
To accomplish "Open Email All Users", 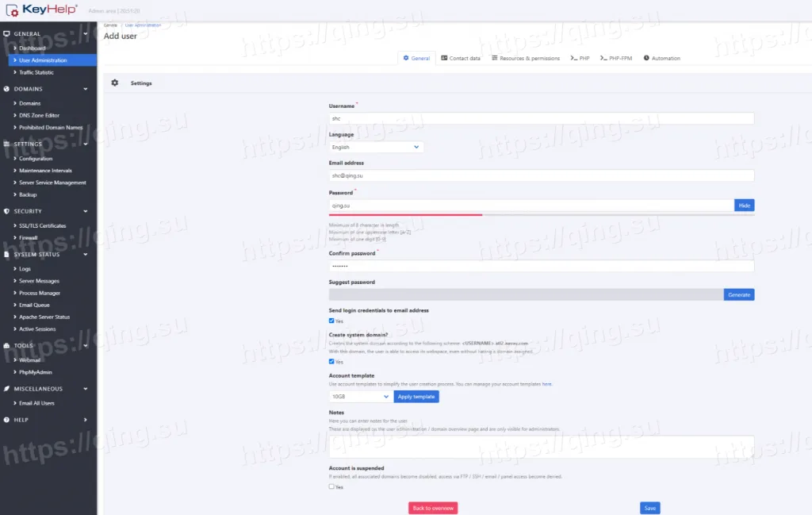I will coord(36,403).
